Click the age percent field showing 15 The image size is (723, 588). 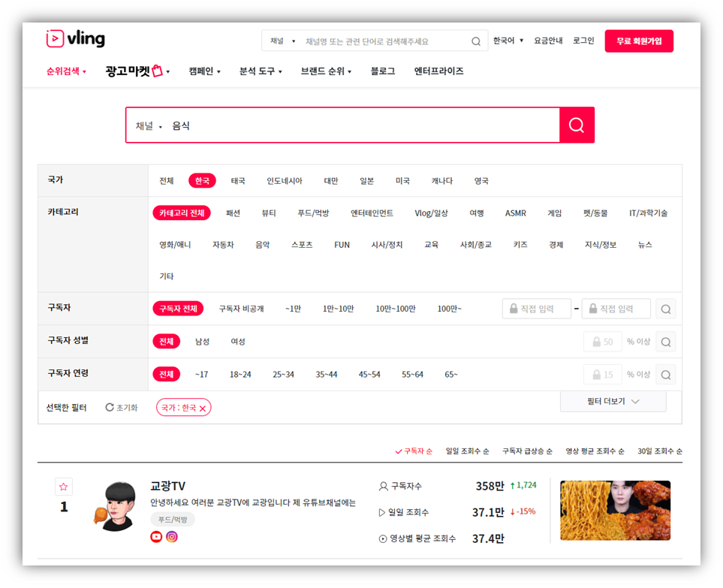click(x=603, y=375)
